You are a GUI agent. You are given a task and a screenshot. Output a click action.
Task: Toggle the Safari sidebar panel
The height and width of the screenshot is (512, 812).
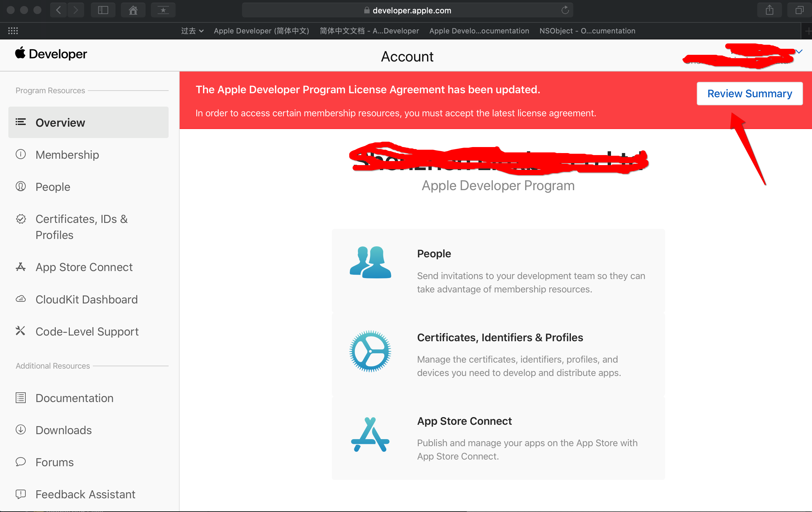[x=103, y=10]
